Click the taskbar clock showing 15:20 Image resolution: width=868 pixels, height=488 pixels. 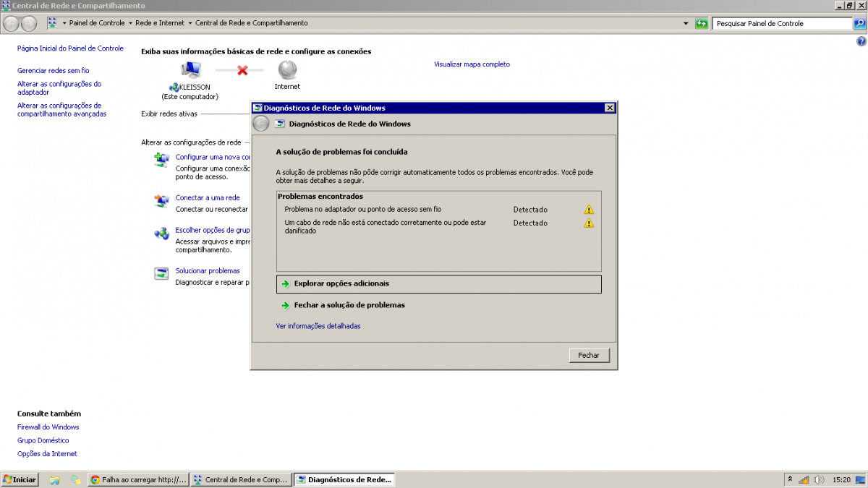click(x=841, y=479)
